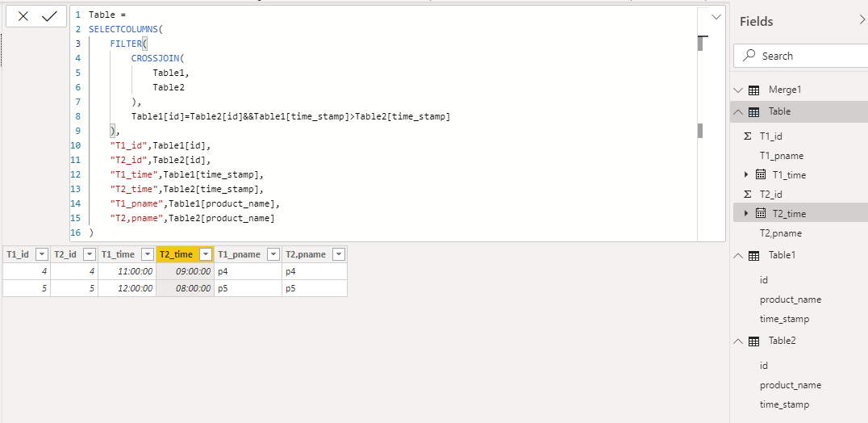
Task: Collapse the Fields pane with the arrow
Action: [x=862, y=20]
